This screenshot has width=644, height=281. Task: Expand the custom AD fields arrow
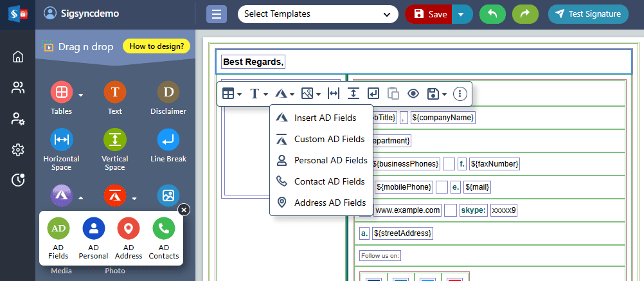(x=134, y=199)
